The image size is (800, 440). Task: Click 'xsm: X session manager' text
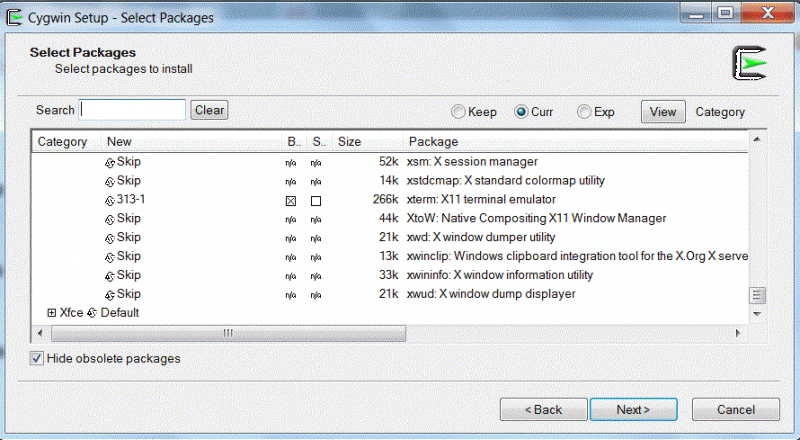472,162
